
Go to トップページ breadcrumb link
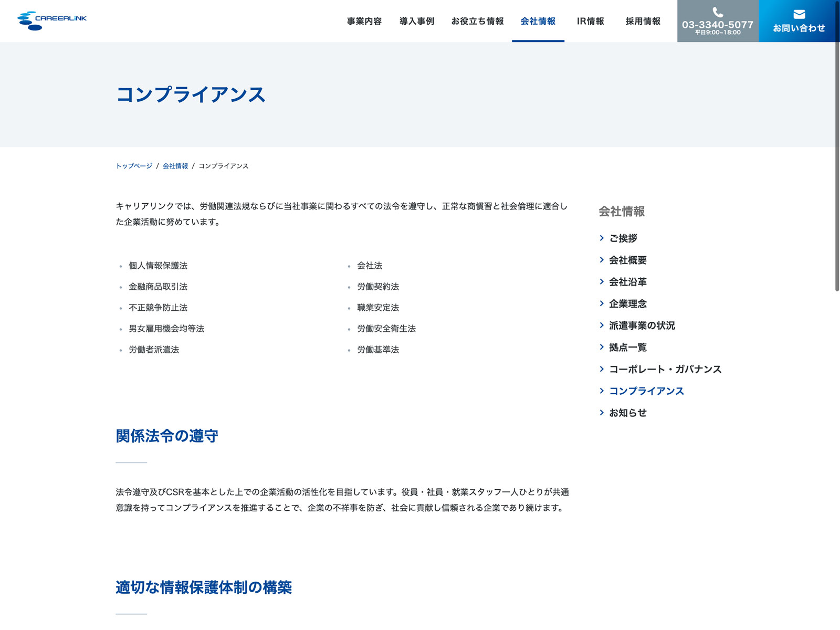point(134,166)
